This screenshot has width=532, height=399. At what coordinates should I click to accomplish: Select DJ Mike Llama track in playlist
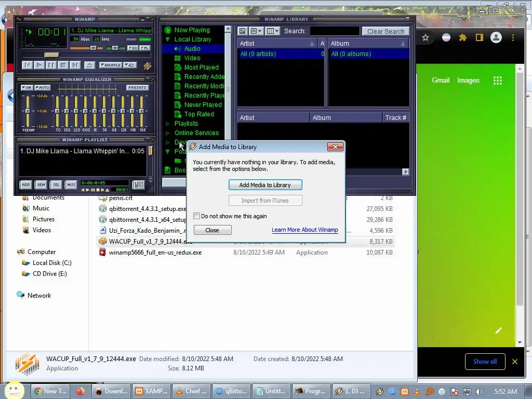[x=82, y=151]
